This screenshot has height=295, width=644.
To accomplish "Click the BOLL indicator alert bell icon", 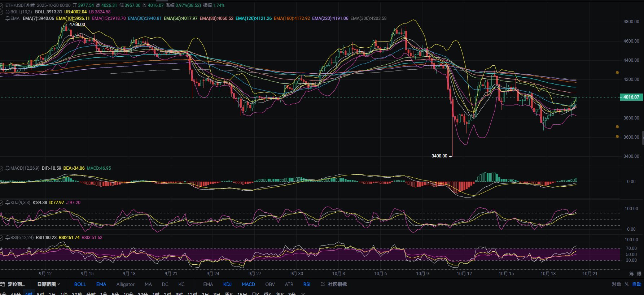I will pyautogui.click(x=8, y=12).
